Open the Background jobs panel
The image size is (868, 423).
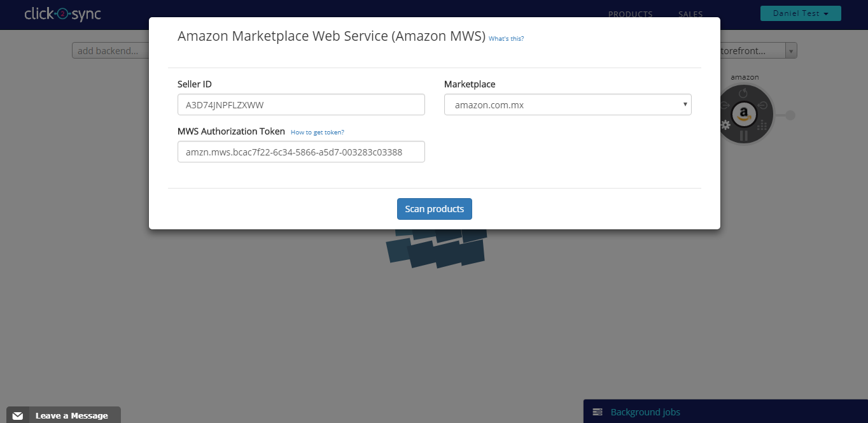[725, 412]
